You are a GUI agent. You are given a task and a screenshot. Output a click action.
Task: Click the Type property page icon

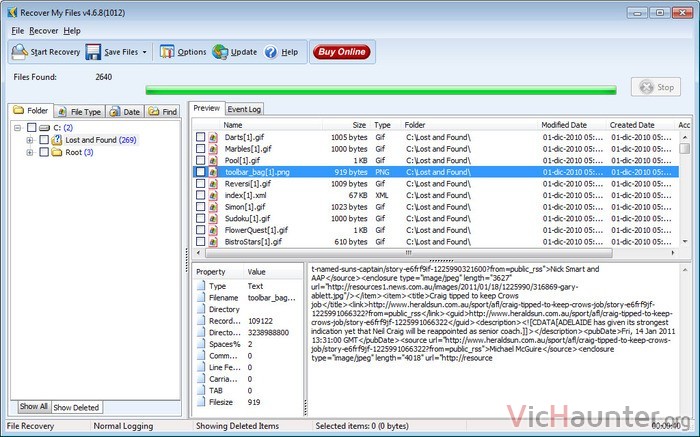201,286
